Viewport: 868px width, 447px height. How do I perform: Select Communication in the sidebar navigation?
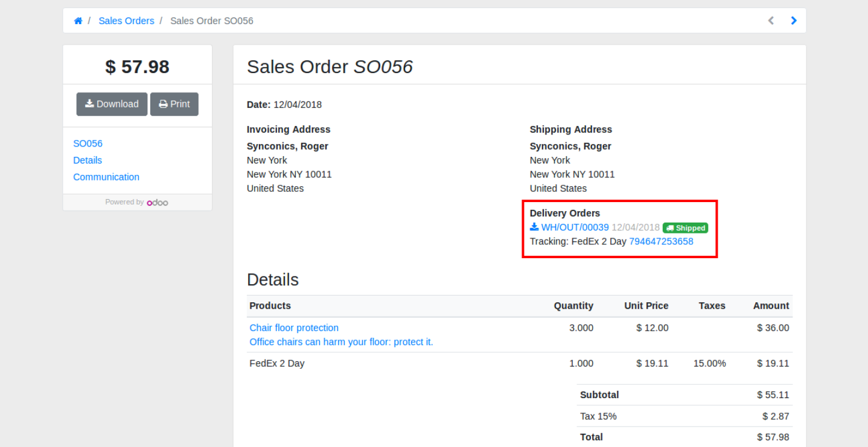106,177
